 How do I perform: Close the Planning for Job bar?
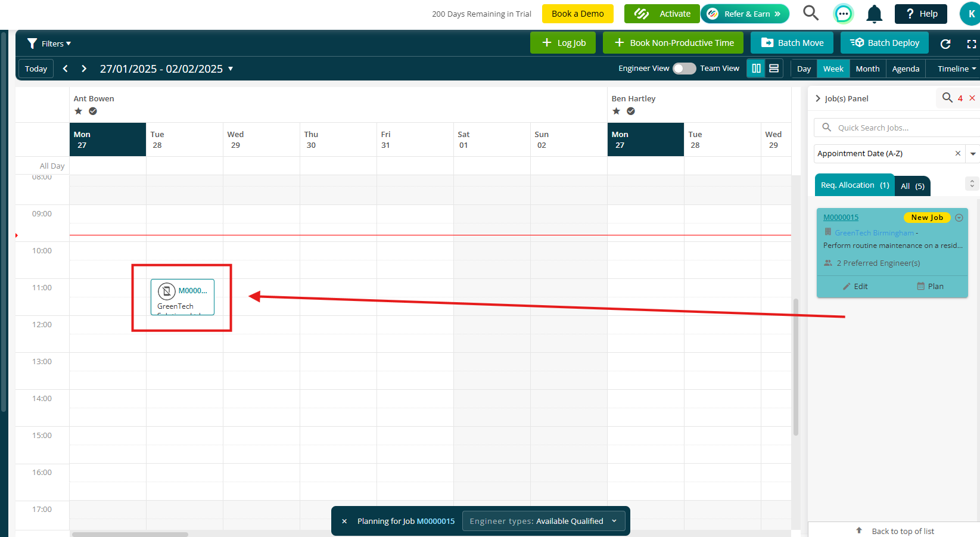point(344,521)
